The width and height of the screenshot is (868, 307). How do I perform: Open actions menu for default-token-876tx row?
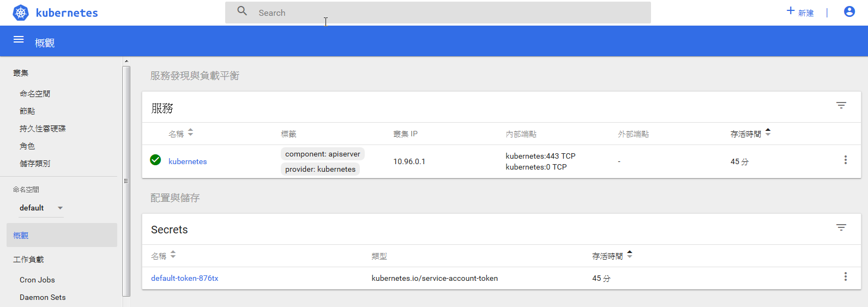[x=846, y=276]
